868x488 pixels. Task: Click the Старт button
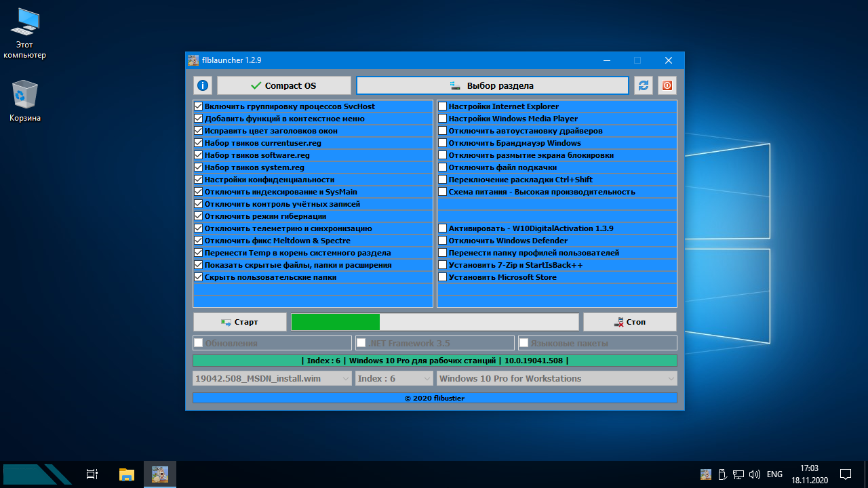click(x=240, y=322)
